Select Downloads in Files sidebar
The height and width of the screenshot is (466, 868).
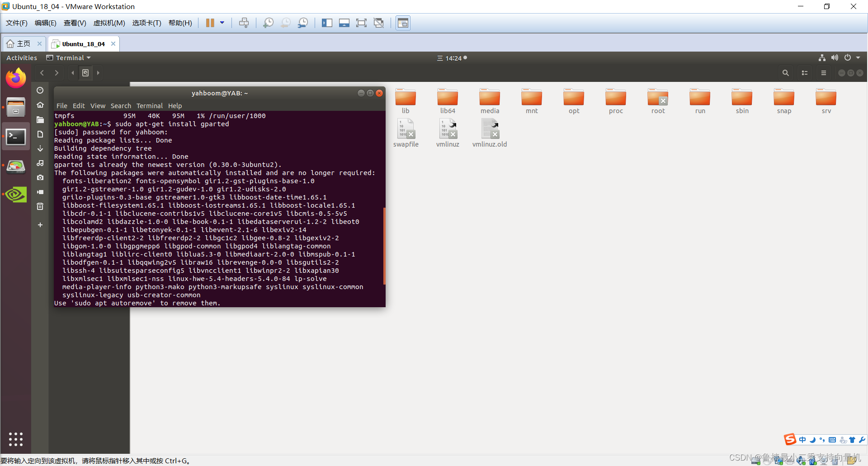point(40,148)
